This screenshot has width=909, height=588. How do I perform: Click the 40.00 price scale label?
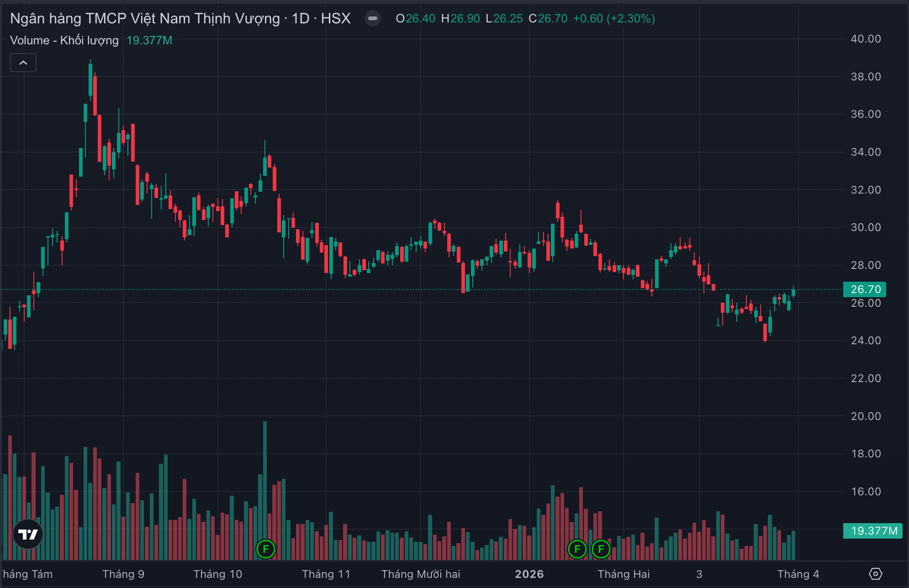pyautogui.click(x=865, y=39)
